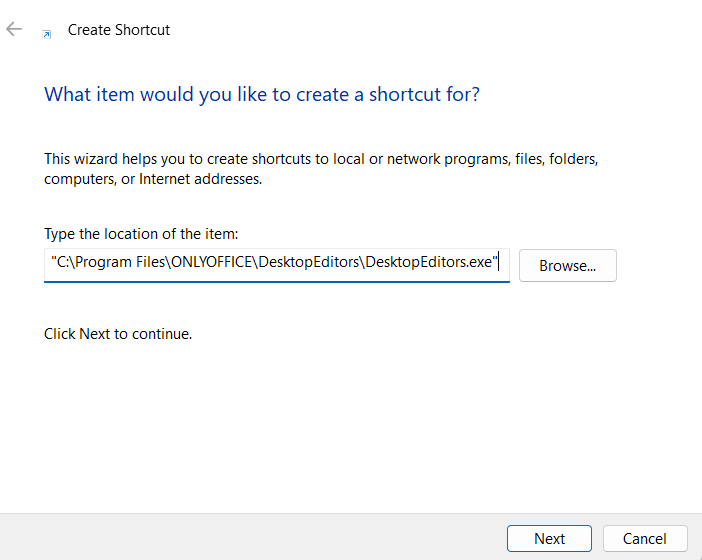This screenshot has width=702, height=560.
Task: Select the heading 'What item would you like to create a shortcut for?'
Action: (262, 94)
